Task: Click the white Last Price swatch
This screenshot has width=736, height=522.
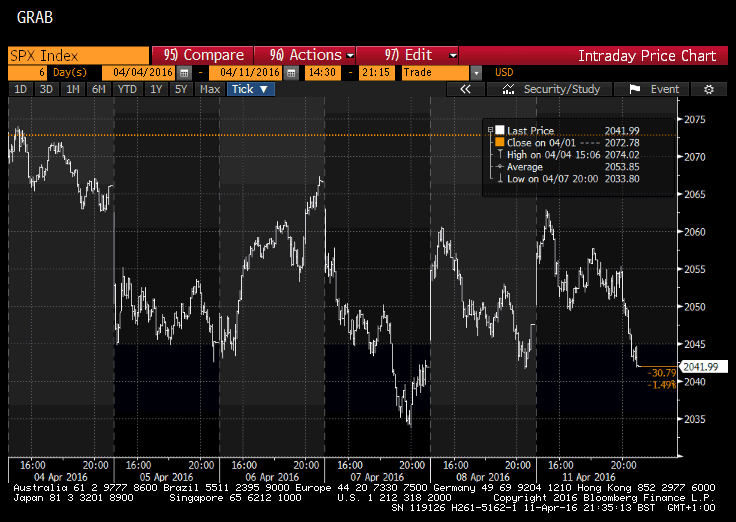Action: pyautogui.click(x=499, y=130)
